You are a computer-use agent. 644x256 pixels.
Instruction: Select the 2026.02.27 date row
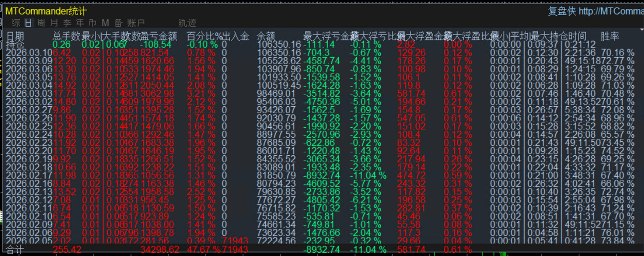click(x=29, y=110)
